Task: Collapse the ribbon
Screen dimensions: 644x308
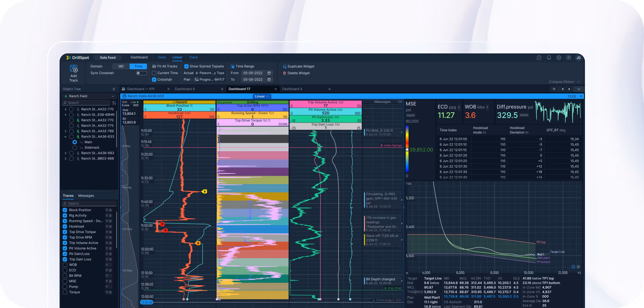Action: 564,82
